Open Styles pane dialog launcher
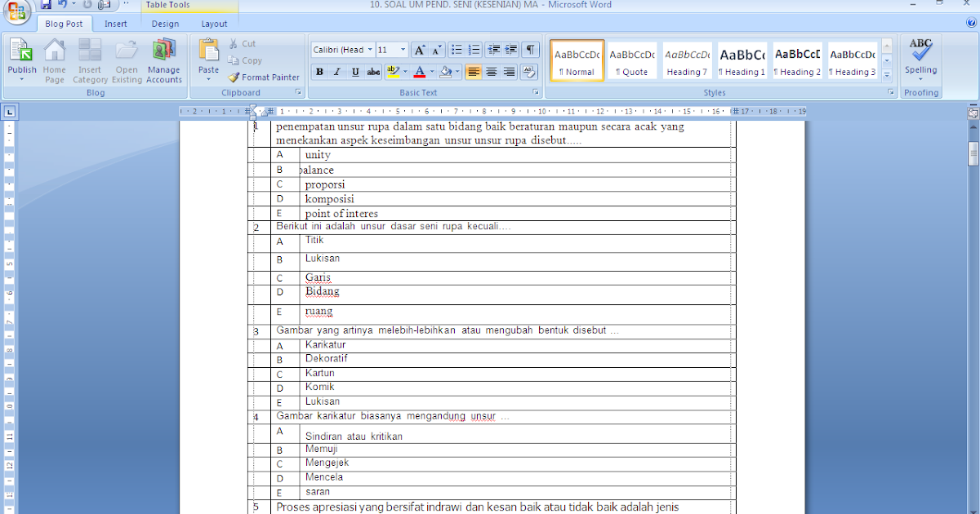 pos(890,93)
